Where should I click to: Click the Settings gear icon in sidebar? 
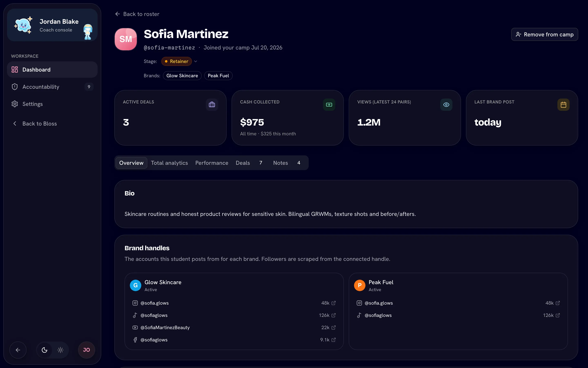(x=15, y=104)
